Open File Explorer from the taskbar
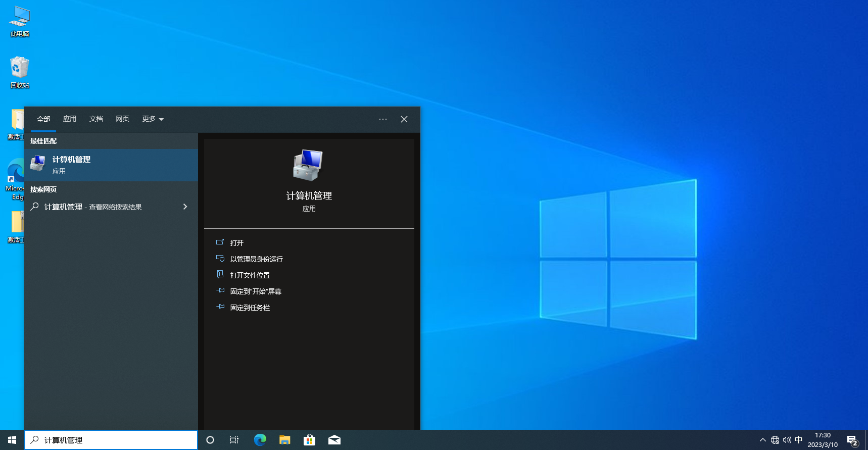This screenshot has width=868, height=450. click(285, 440)
